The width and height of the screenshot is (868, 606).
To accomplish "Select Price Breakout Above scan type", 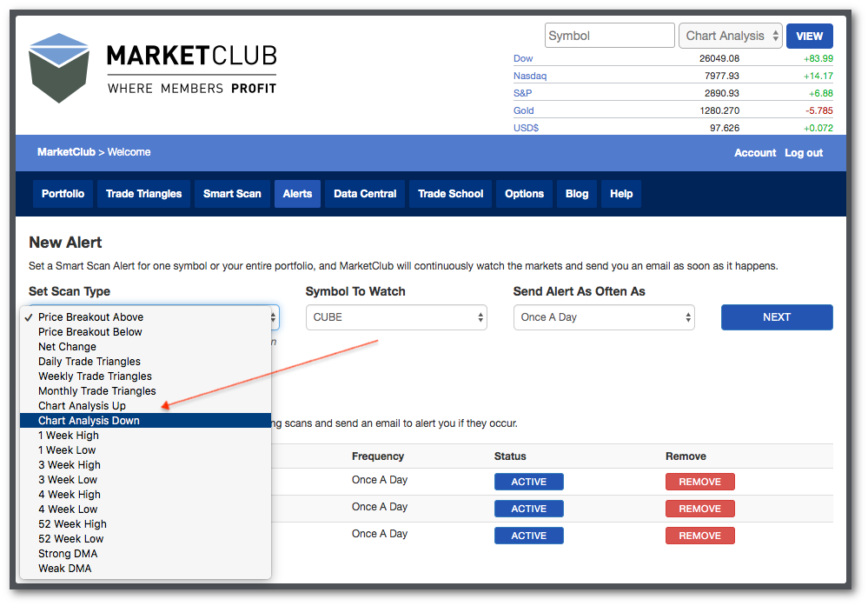I will tap(146, 316).
